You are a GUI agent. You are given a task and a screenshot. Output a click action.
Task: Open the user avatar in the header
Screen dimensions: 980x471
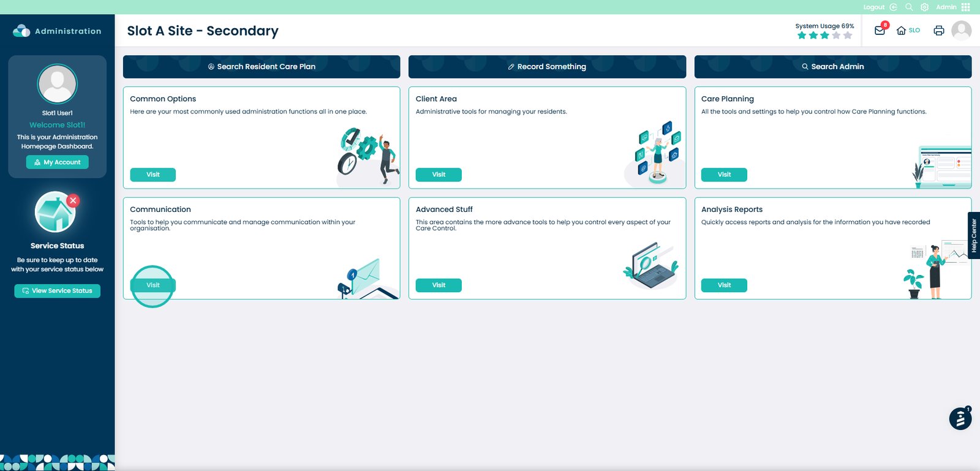(962, 30)
